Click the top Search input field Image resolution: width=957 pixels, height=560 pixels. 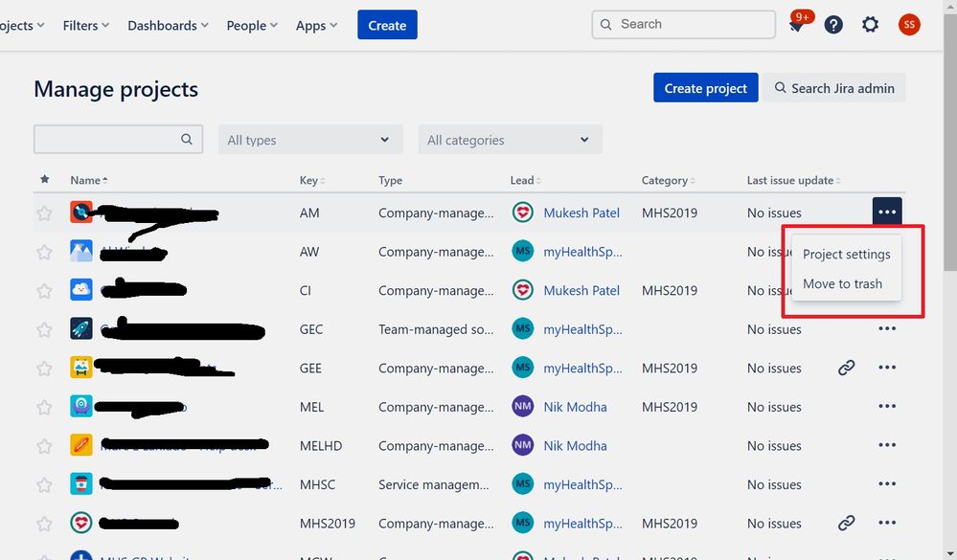684,24
